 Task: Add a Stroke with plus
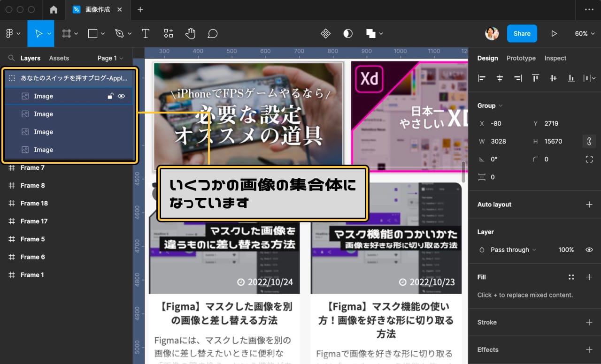(589, 322)
